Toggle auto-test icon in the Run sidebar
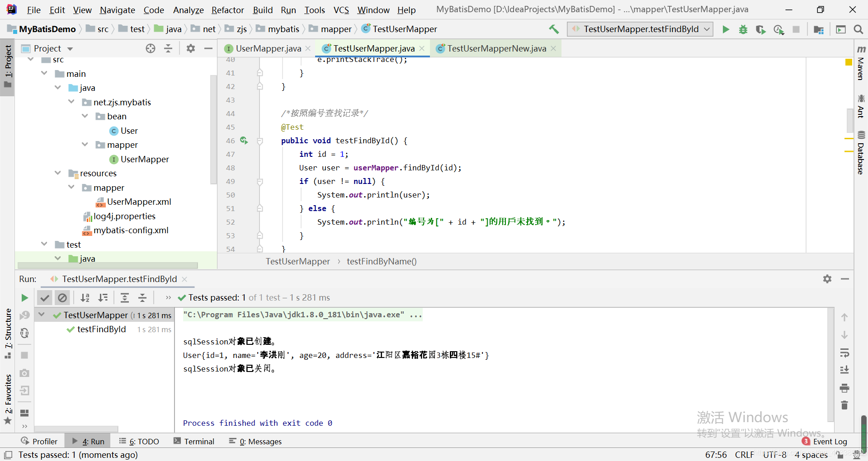This screenshot has width=868, height=461. pyautogui.click(x=25, y=333)
